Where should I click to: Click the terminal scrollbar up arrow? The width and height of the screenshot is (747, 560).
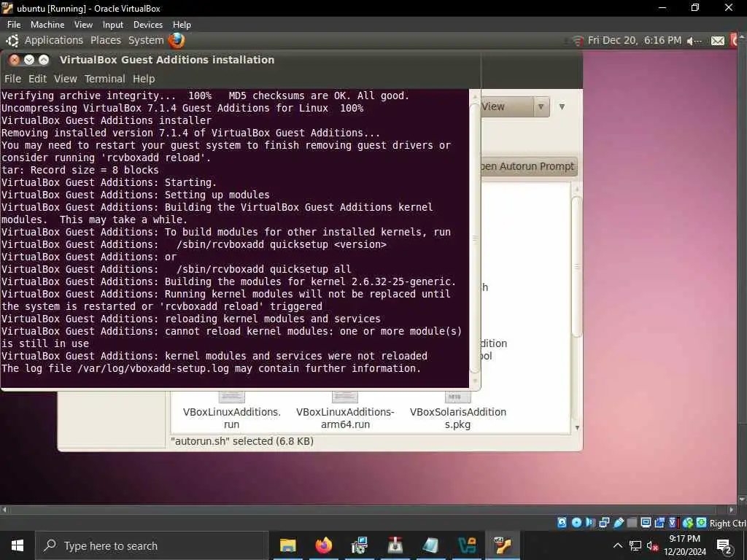(x=474, y=97)
